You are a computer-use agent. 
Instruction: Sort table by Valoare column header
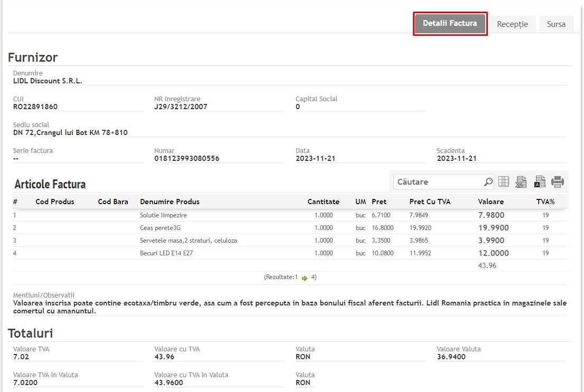point(491,202)
